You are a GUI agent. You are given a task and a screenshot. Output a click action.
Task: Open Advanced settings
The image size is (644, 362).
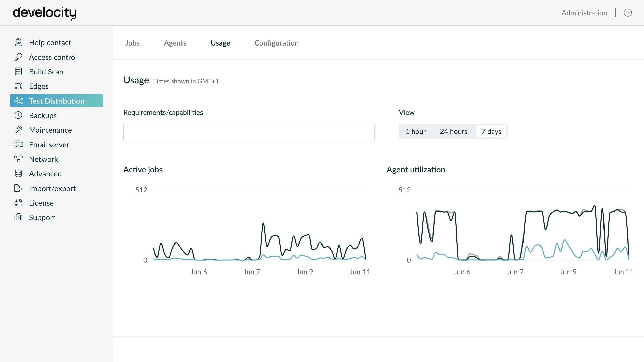point(45,174)
